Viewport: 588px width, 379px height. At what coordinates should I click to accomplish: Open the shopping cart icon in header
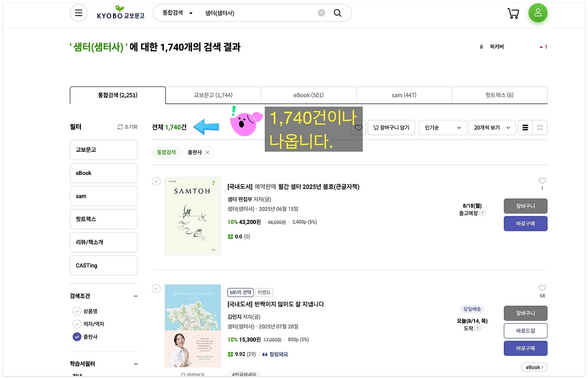513,13
